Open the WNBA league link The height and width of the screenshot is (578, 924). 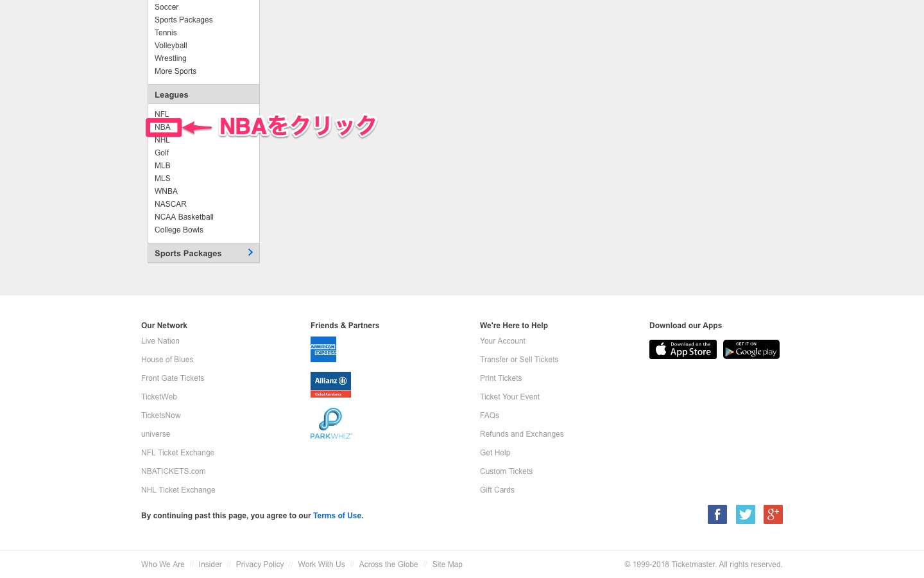coord(166,191)
